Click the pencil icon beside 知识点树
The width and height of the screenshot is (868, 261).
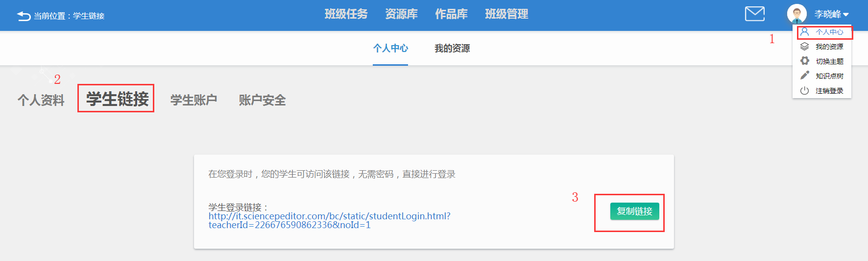point(804,76)
